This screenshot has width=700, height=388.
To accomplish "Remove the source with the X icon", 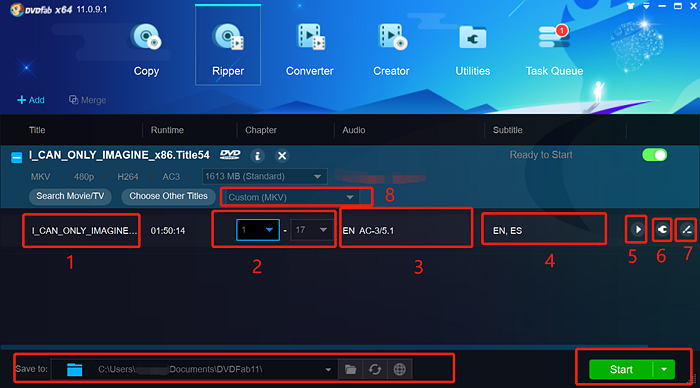I will click(x=282, y=156).
